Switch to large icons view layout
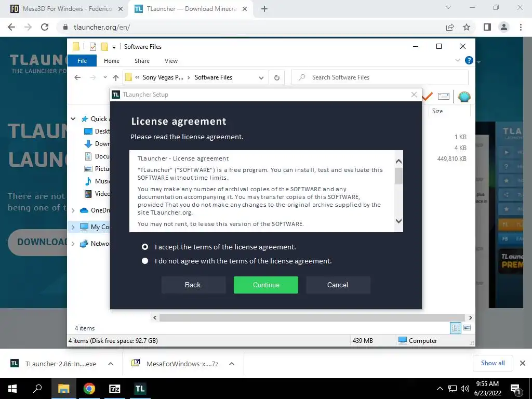 (467, 328)
